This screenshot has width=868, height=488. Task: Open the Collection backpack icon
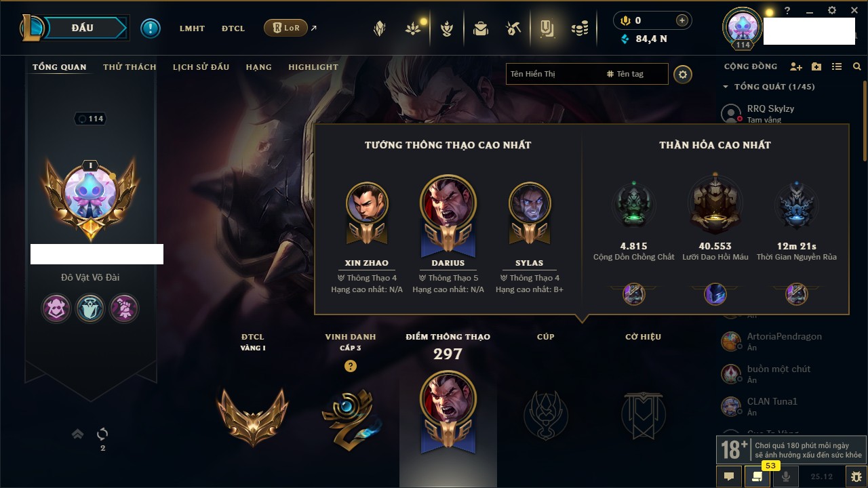tap(481, 28)
